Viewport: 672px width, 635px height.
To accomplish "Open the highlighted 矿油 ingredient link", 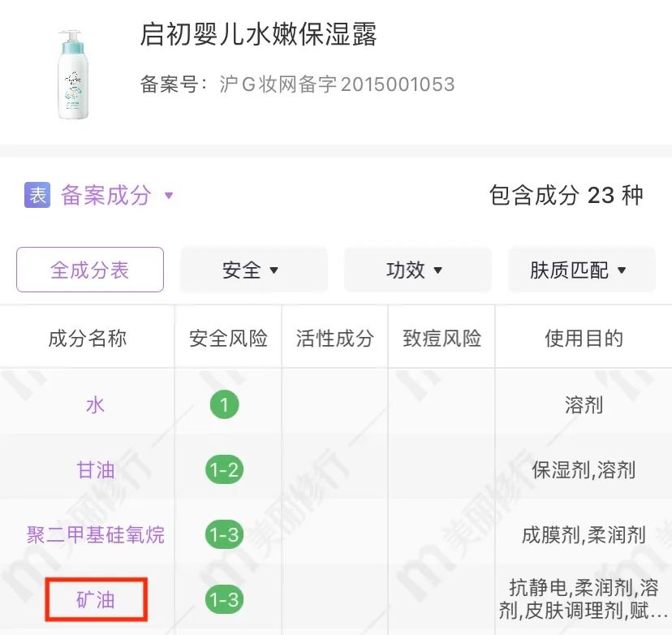I will tap(96, 600).
